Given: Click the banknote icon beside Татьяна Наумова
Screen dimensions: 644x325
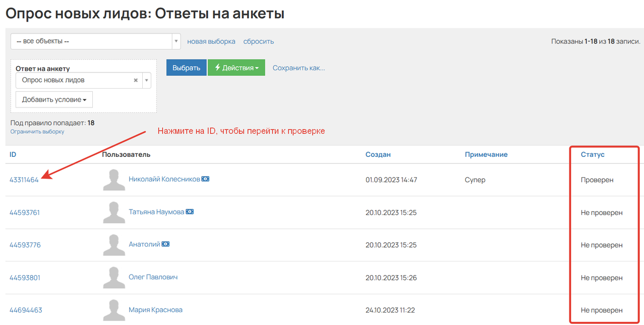Looking at the screenshot, I should (189, 212).
